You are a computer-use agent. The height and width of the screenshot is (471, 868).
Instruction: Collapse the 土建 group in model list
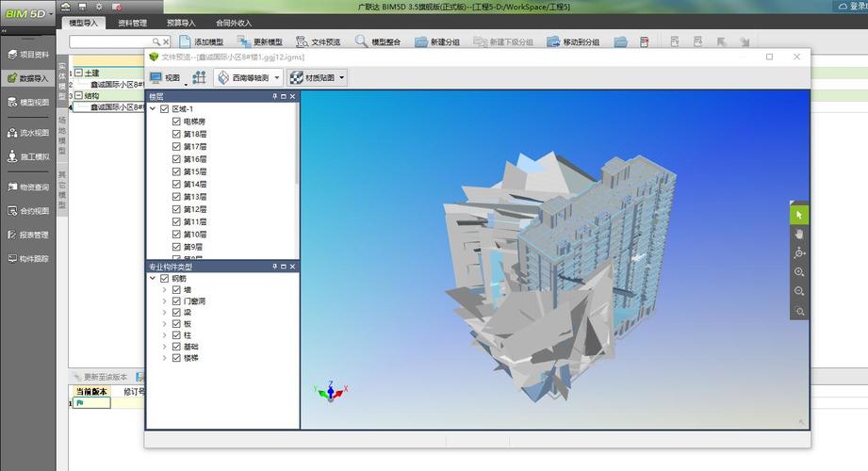click(78, 73)
